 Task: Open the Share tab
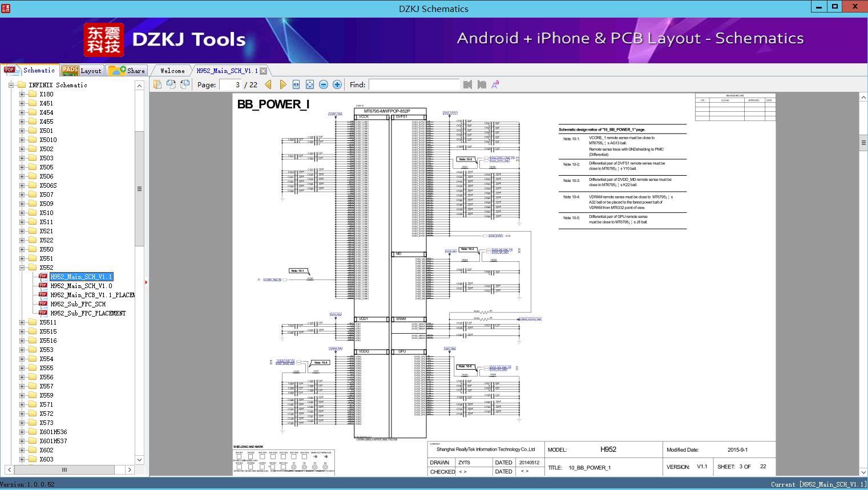coord(127,71)
